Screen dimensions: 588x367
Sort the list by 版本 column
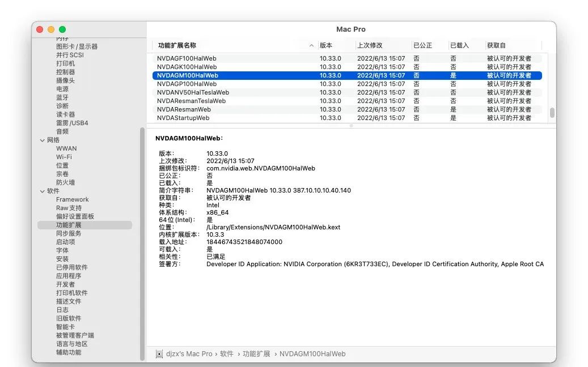click(x=326, y=45)
